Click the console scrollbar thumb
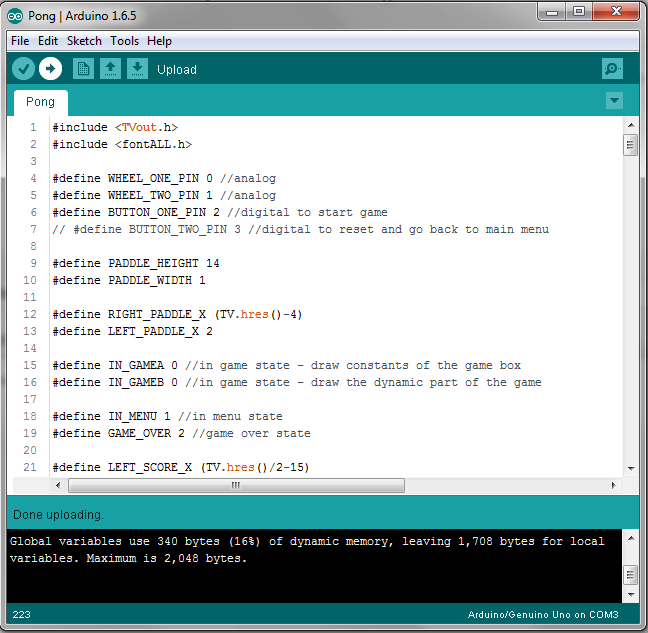 pos(630,575)
